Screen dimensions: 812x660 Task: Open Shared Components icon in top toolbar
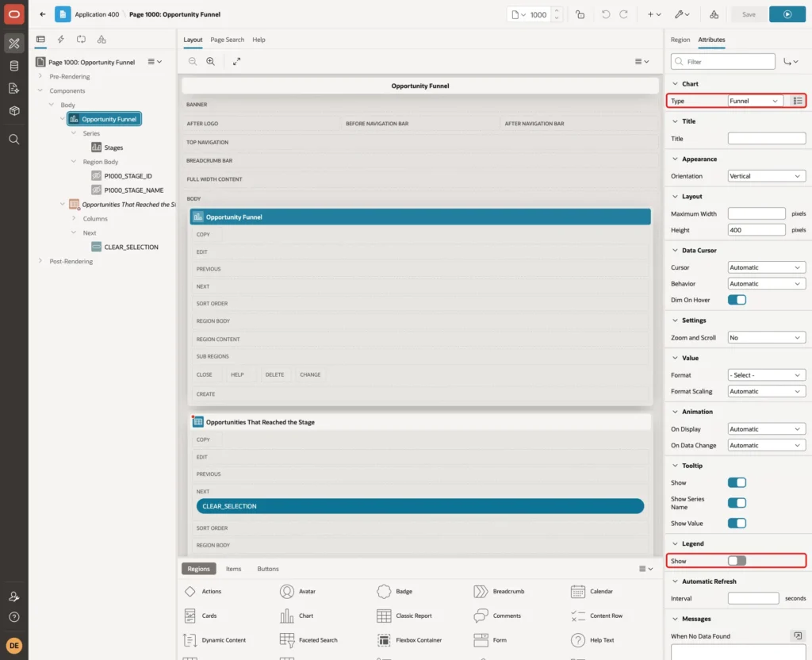[x=714, y=14]
